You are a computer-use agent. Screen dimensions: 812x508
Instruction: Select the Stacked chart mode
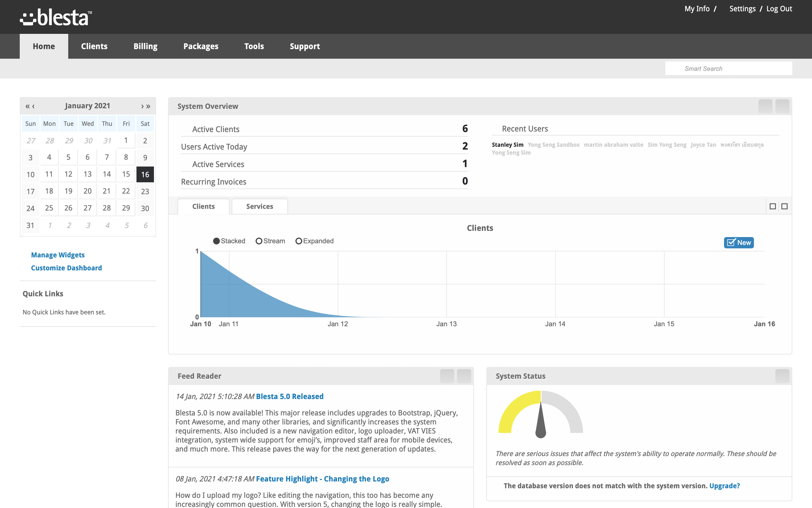(x=229, y=241)
